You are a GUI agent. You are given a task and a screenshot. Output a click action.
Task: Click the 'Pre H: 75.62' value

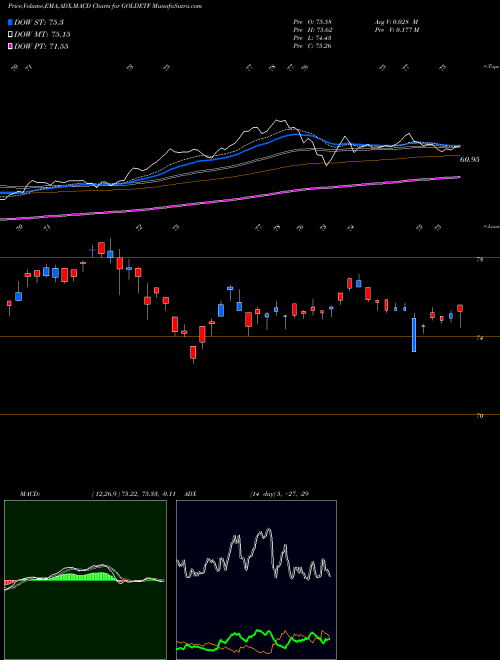[x=312, y=30]
